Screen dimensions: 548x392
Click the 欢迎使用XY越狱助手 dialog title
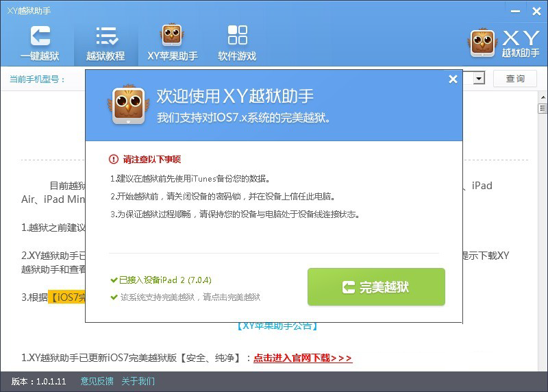[x=235, y=96]
